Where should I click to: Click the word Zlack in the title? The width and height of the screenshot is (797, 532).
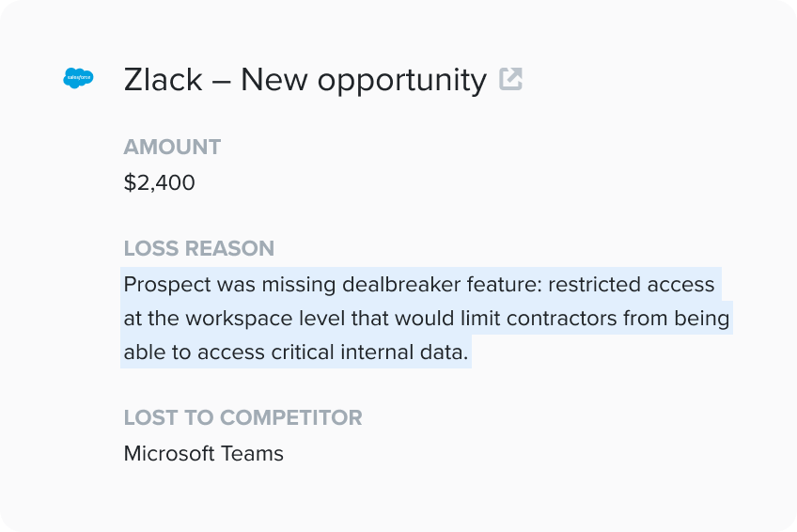164,80
